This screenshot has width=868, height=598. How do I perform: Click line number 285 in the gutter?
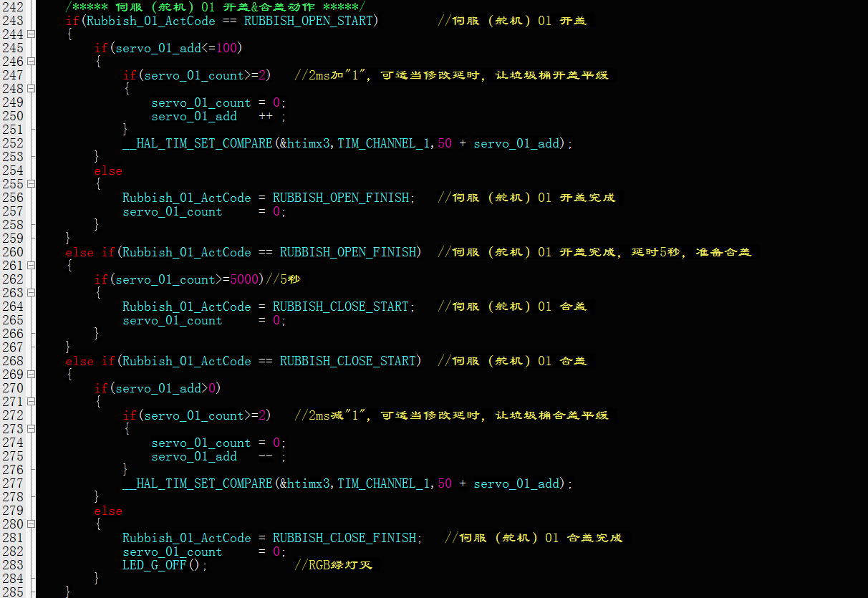click(x=13, y=592)
